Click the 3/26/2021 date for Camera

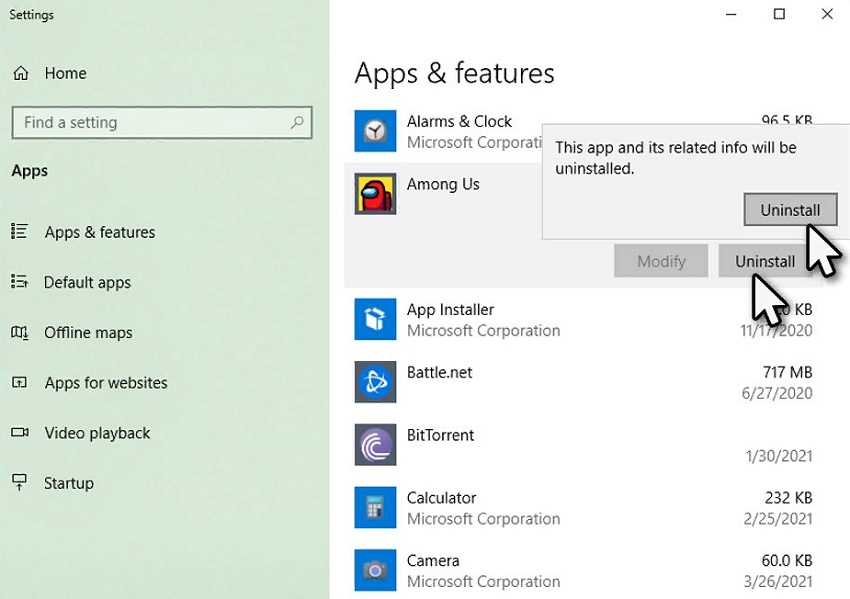point(778,582)
